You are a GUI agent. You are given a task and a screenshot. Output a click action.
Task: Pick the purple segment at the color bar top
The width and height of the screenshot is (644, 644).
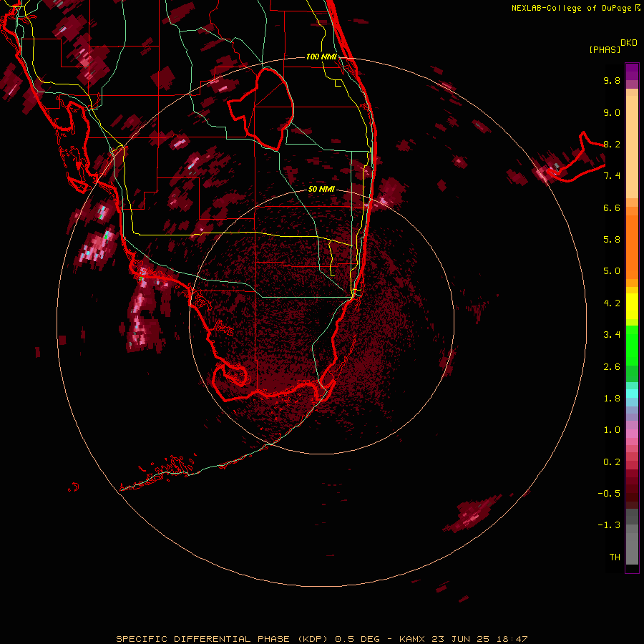click(x=632, y=72)
